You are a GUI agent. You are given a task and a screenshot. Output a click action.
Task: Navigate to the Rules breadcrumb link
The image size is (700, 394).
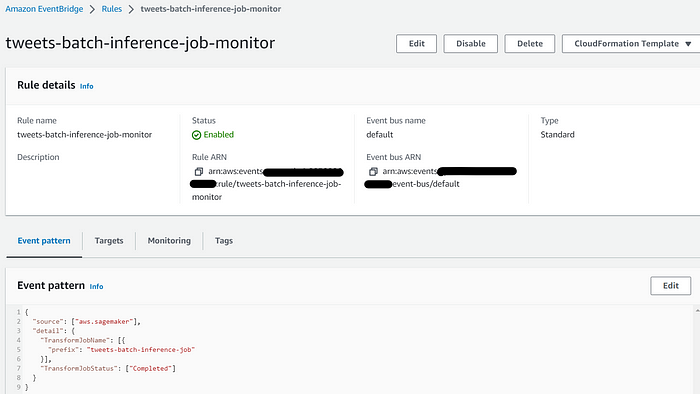[x=112, y=9]
